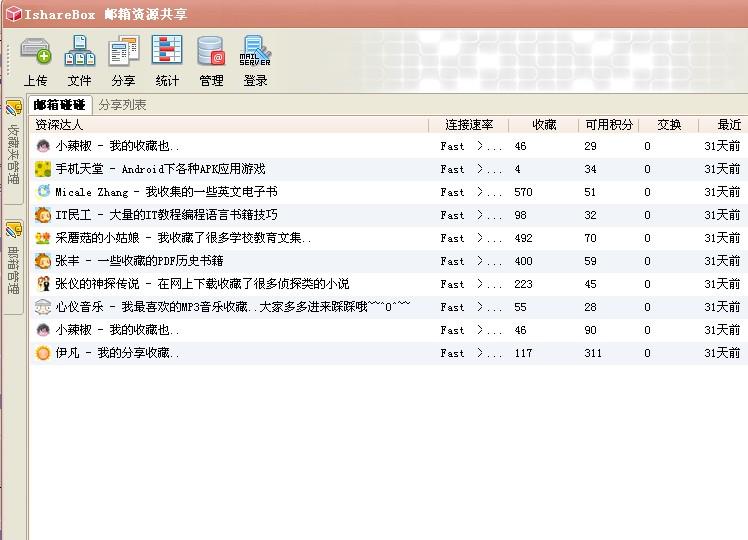
Task: Click 收藏 value 117 in 伊凡 row
Action: (523, 353)
